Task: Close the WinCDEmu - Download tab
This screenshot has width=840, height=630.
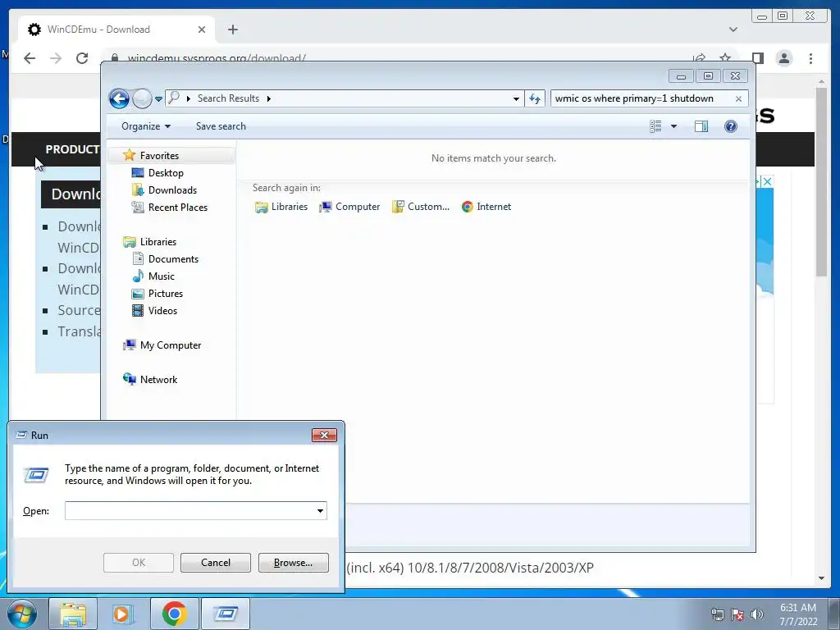Action: (202, 30)
